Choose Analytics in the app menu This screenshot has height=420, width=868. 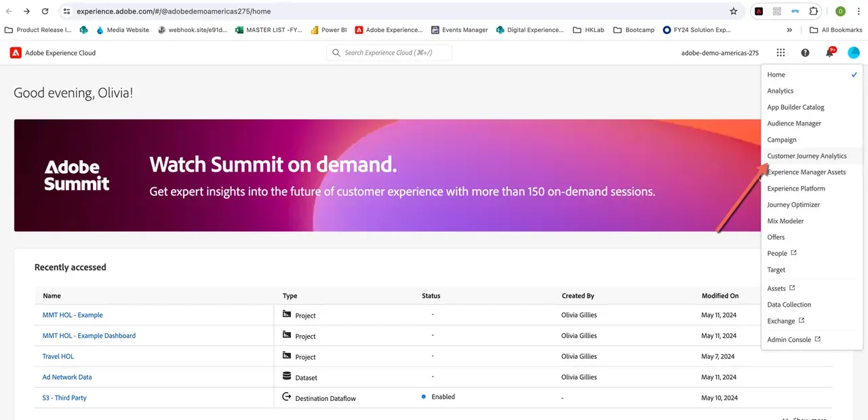pyautogui.click(x=781, y=91)
